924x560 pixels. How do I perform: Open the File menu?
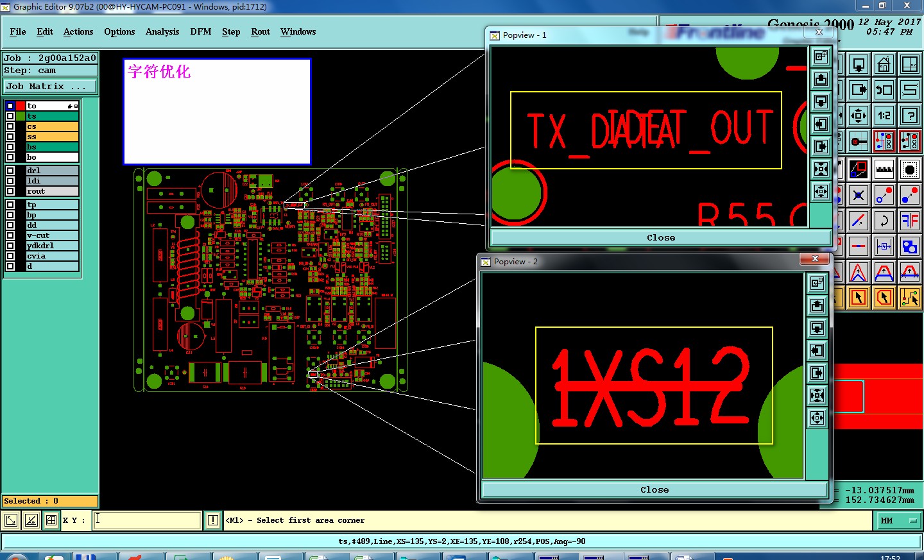18,31
